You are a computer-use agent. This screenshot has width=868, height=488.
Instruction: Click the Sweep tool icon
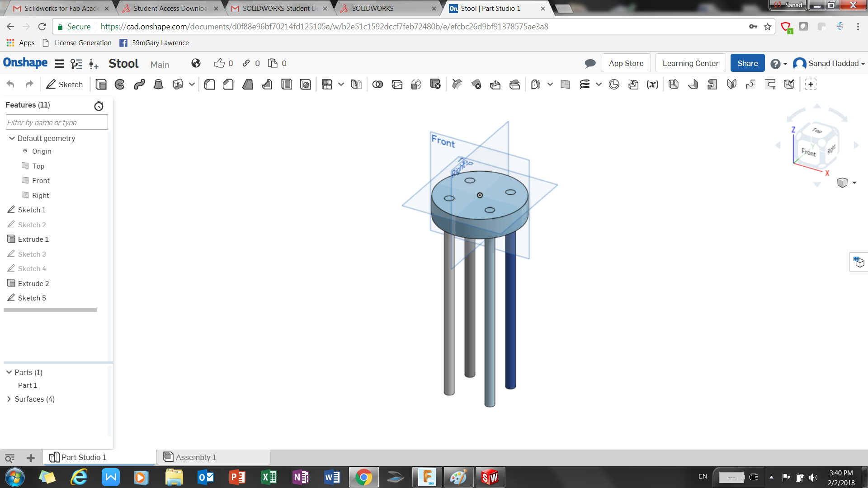(x=139, y=84)
